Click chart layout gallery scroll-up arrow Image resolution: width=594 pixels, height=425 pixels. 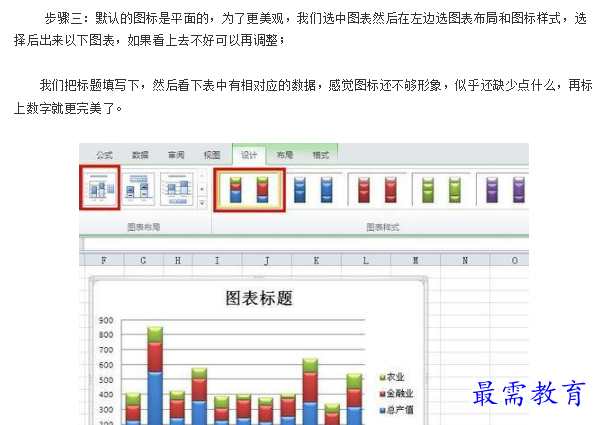[x=202, y=176]
